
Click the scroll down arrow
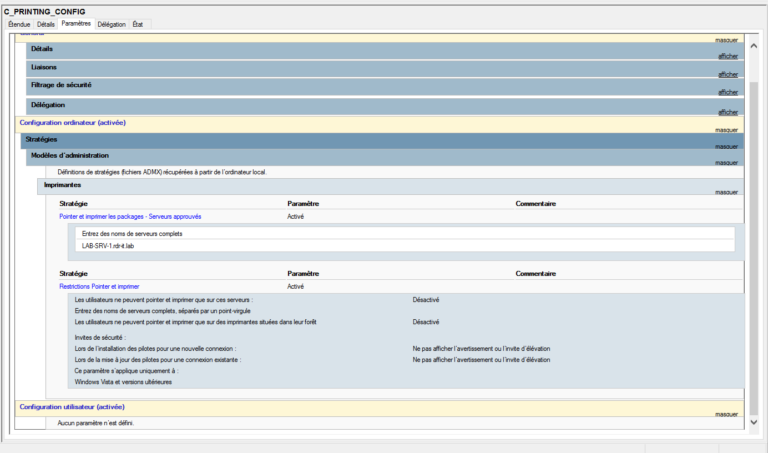[x=754, y=422]
